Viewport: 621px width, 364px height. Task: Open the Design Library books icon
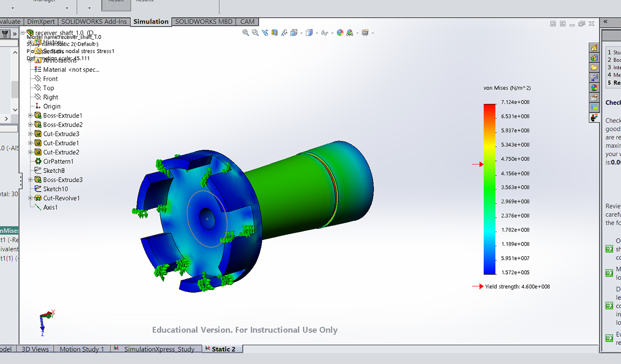point(594,58)
